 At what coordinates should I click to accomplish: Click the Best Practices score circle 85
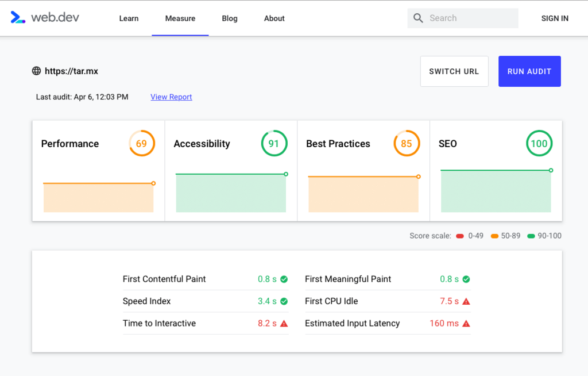[x=407, y=144]
